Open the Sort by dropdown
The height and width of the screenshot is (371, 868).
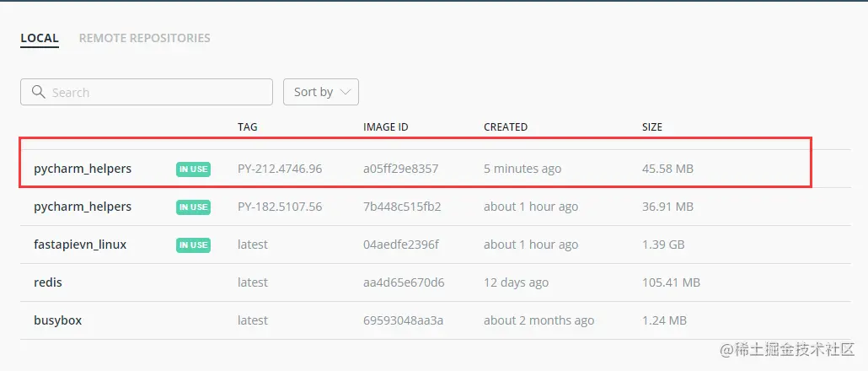point(321,92)
